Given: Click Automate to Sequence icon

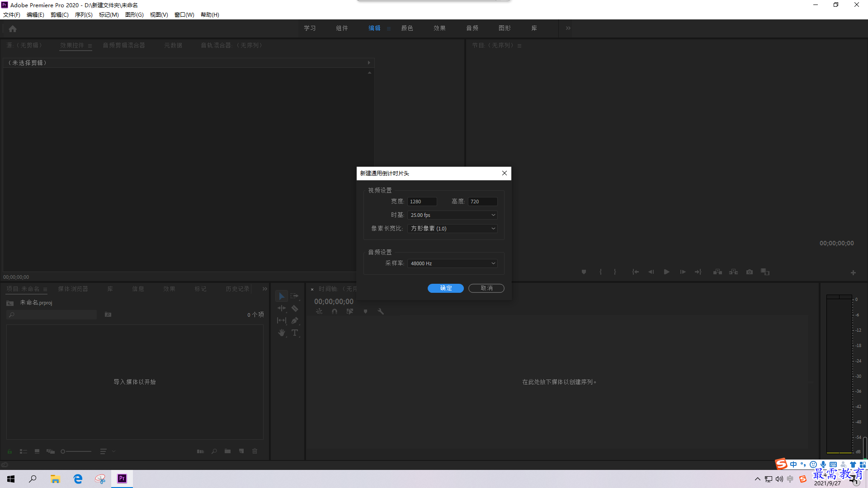Looking at the screenshot, I should point(200,451).
